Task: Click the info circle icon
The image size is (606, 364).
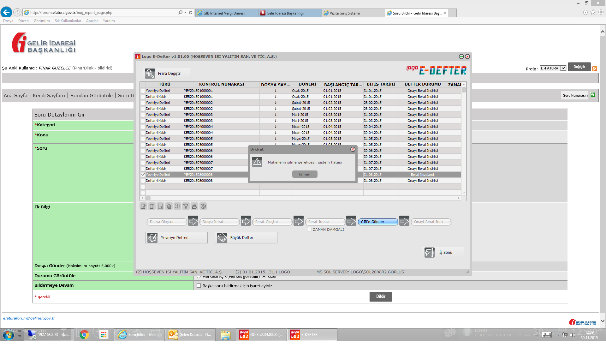Action: pyautogui.click(x=177, y=206)
